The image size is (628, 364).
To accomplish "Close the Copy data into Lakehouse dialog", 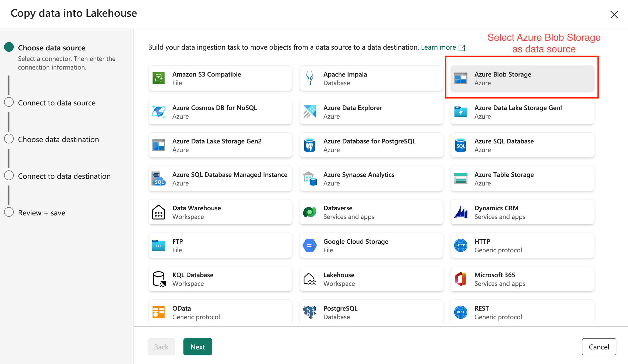I will 614,14.
